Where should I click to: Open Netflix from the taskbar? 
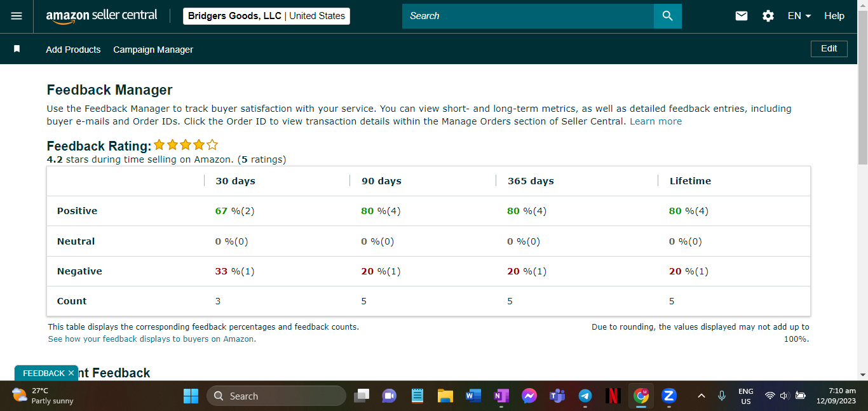(613, 396)
